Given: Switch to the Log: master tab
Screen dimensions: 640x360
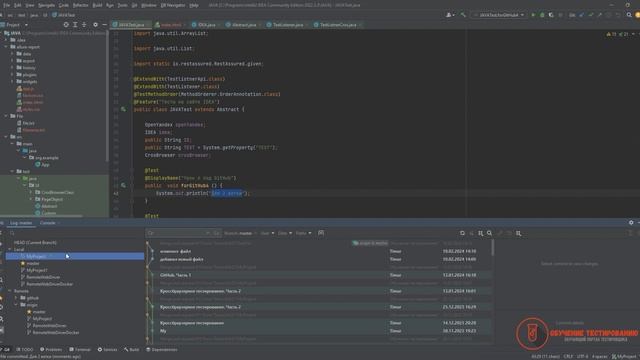Looking at the screenshot, I should click(x=21, y=223).
